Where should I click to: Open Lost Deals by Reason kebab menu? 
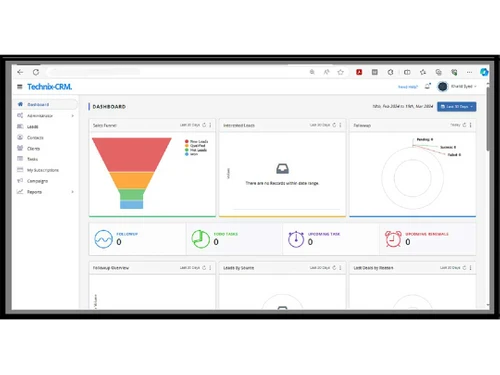point(470,268)
